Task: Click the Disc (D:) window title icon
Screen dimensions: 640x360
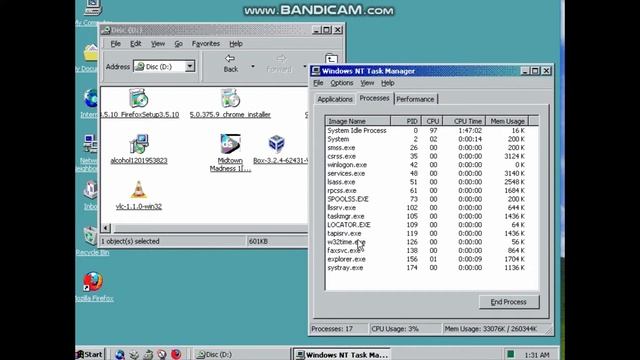Action: click(106, 30)
